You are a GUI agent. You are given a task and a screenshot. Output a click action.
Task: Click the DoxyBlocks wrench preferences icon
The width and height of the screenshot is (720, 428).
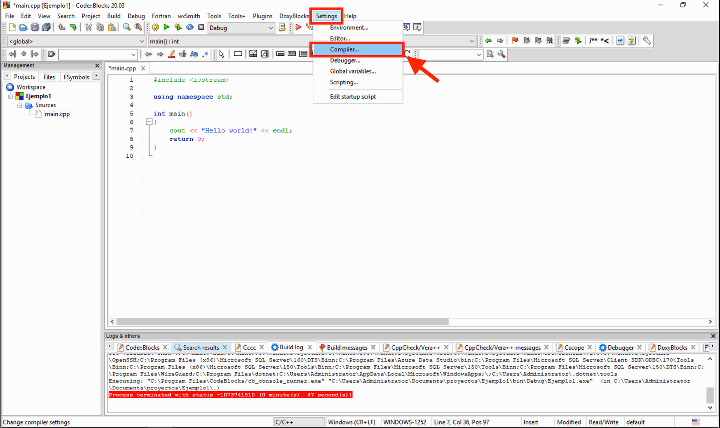point(647,41)
